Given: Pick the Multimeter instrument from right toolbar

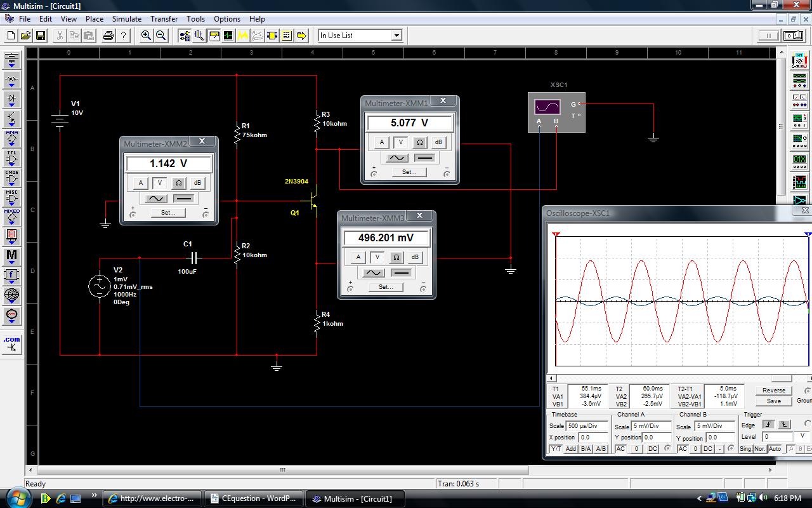Looking at the screenshot, I should point(799,61).
